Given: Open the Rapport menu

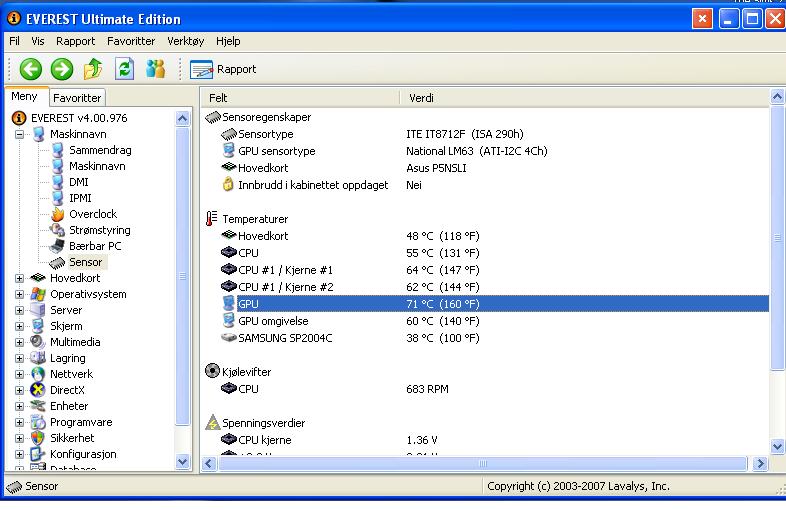Looking at the screenshot, I should (75, 41).
